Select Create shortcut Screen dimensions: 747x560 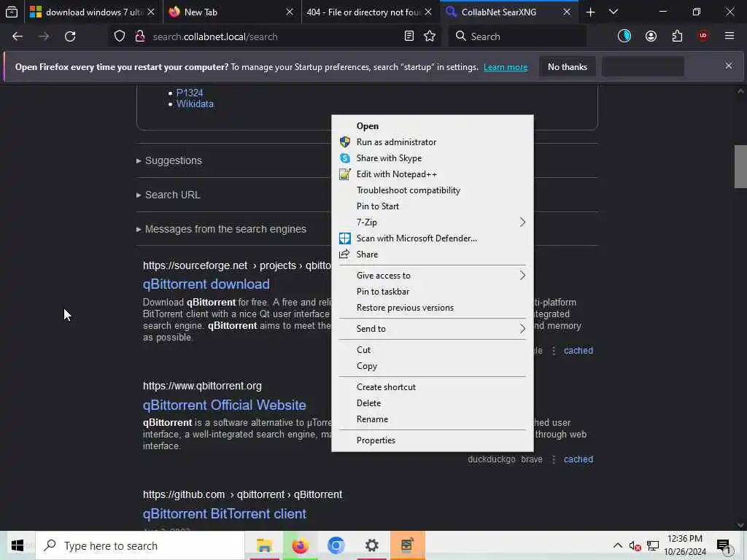(433, 387)
